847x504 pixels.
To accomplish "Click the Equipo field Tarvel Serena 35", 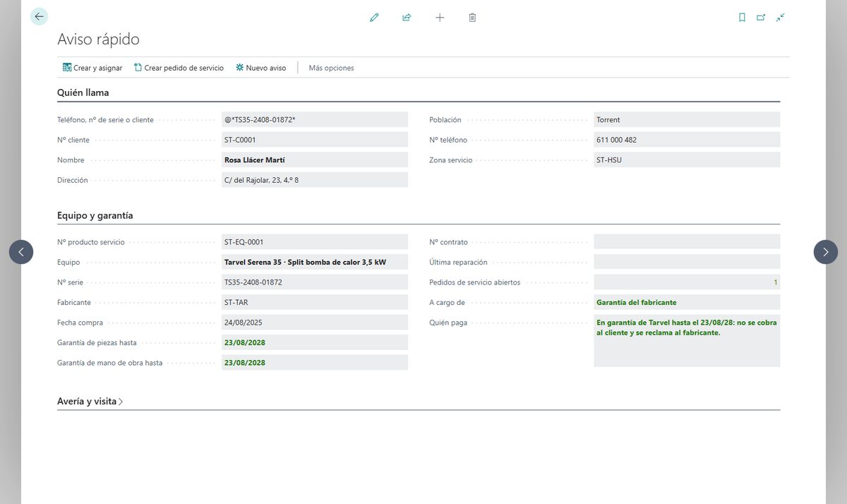I will (315, 262).
